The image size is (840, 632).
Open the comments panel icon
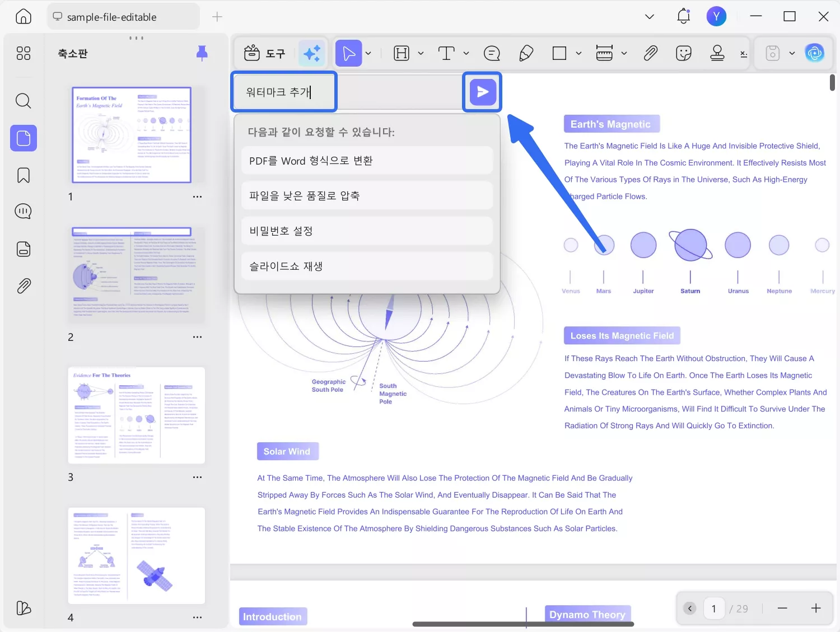(x=24, y=212)
